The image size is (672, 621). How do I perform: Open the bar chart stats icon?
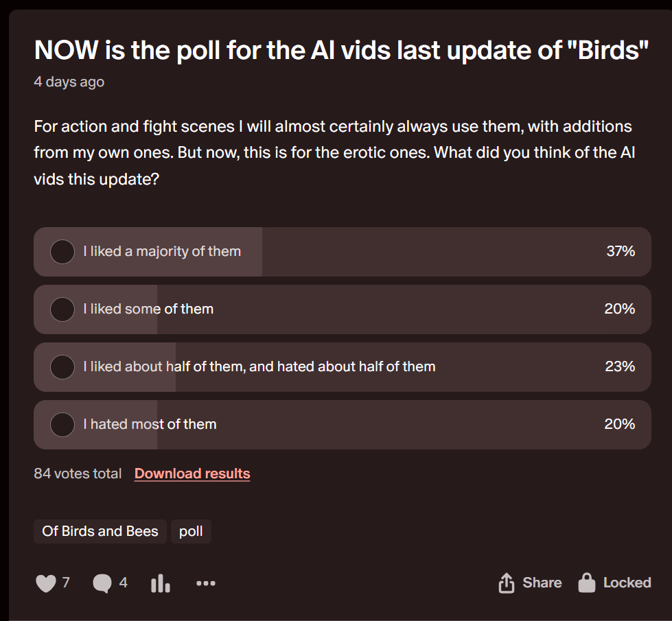(160, 583)
